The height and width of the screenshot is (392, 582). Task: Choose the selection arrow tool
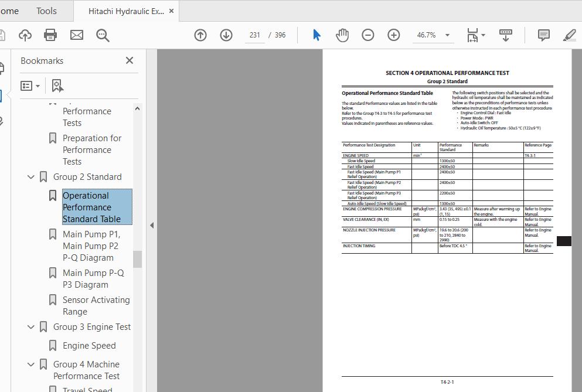click(x=316, y=35)
